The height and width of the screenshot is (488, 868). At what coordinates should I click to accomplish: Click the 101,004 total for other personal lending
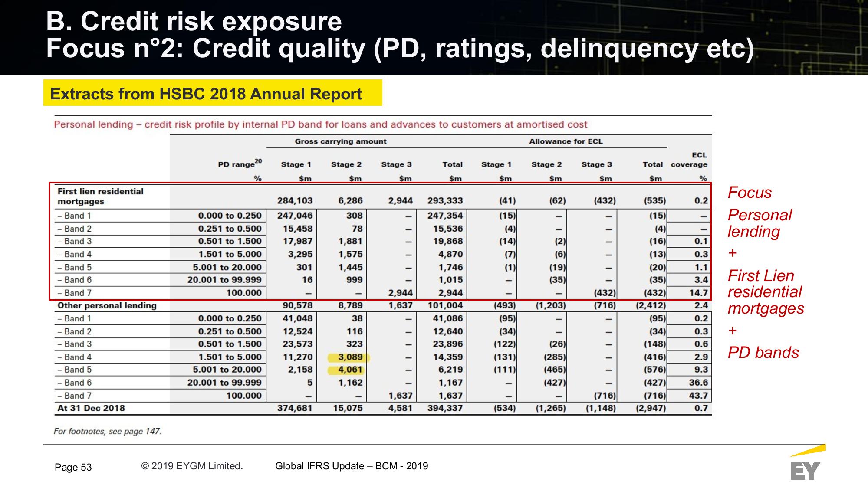(x=445, y=305)
